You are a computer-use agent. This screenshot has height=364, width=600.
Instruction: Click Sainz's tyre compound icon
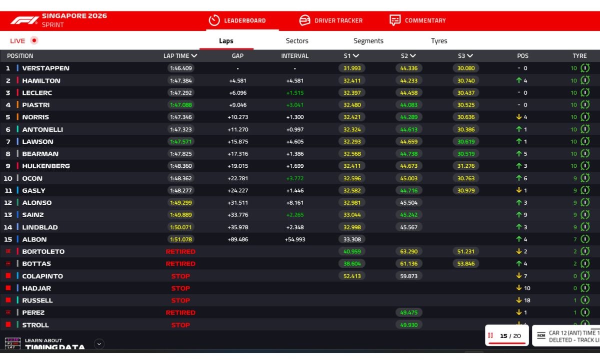[x=585, y=215]
